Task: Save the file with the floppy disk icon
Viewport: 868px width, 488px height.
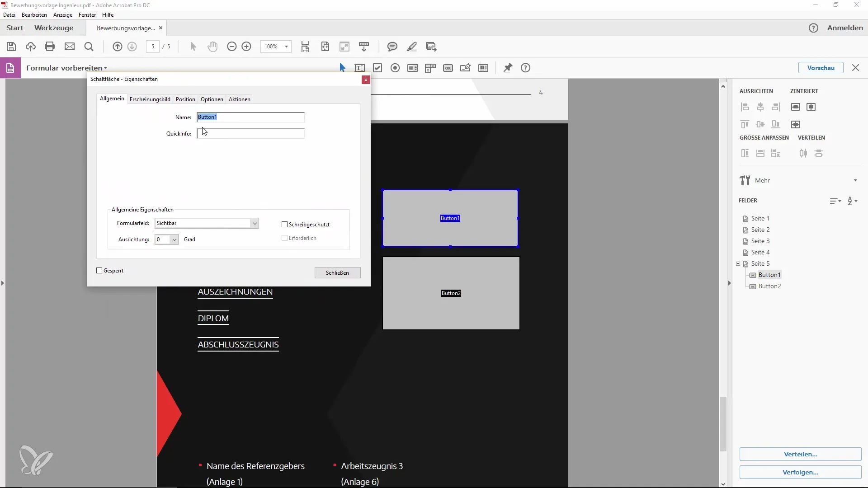Action: point(11,47)
